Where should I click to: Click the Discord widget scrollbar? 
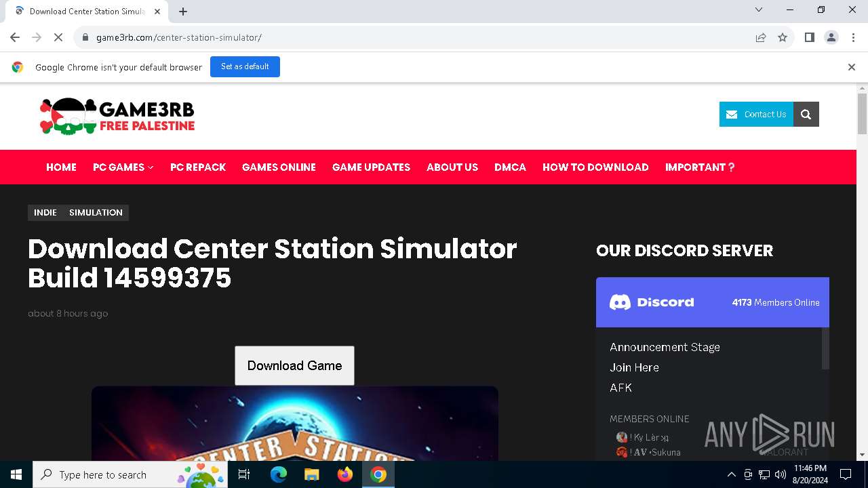[825, 348]
